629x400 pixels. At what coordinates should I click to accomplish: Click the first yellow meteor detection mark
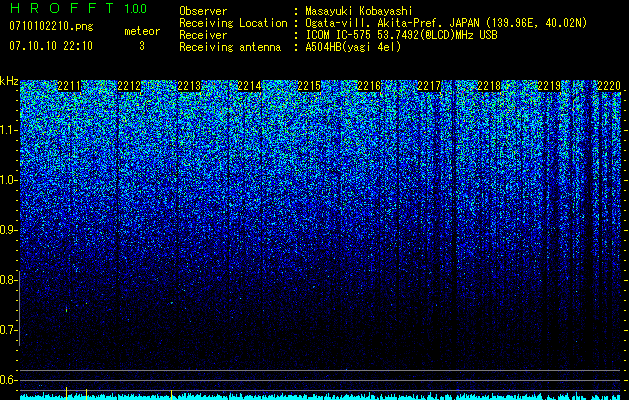click(66, 393)
